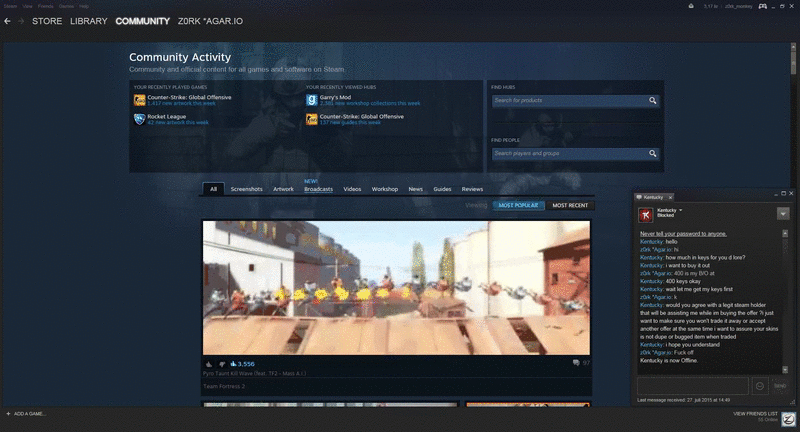The width and height of the screenshot is (800, 432).
Task: Open the Team Fortress 2 game link
Action: pyautogui.click(x=224, y=387)
